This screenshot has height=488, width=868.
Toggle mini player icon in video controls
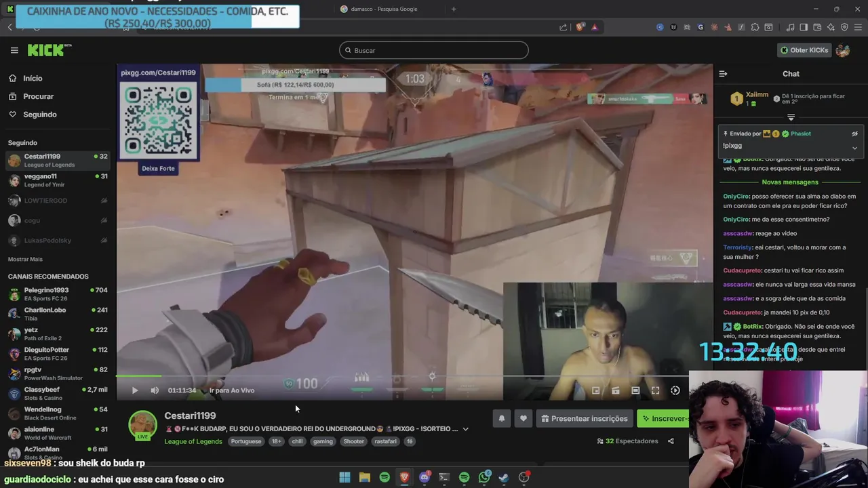[x=616, y=390]
